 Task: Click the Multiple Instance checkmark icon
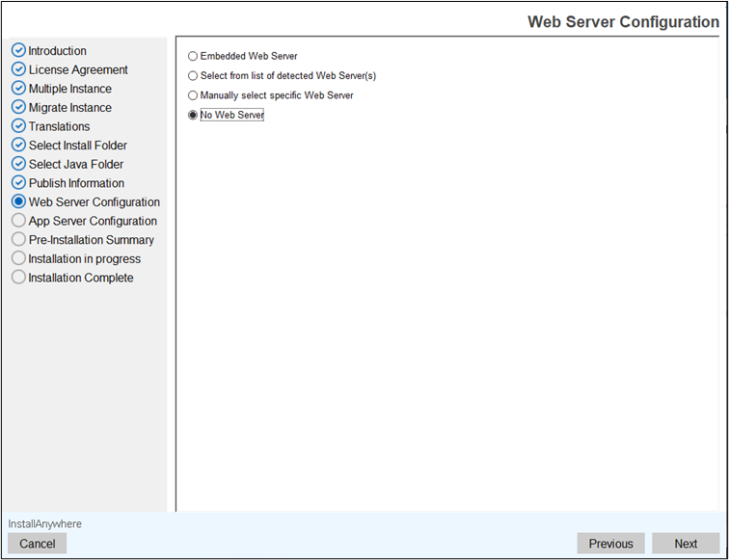click(18, 89)
